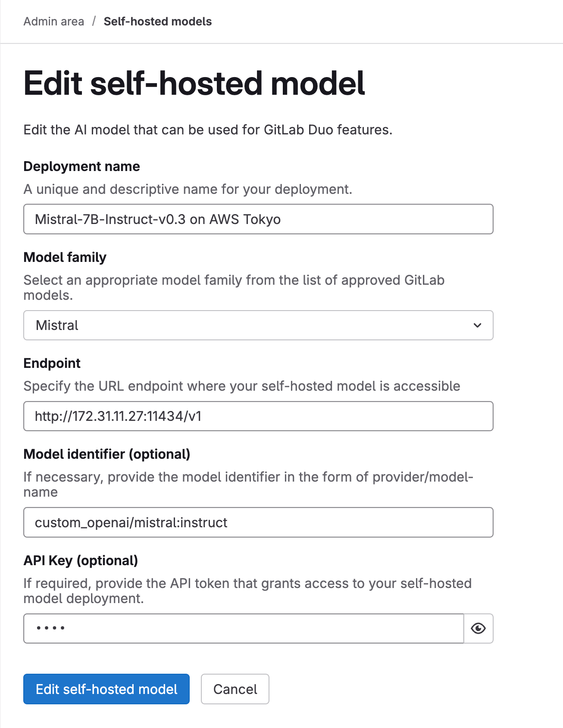The height and width of the screenshot is (728, 563).
Task: Navigate to Admin area breadcrumb
Action: (x=54, y=21)
